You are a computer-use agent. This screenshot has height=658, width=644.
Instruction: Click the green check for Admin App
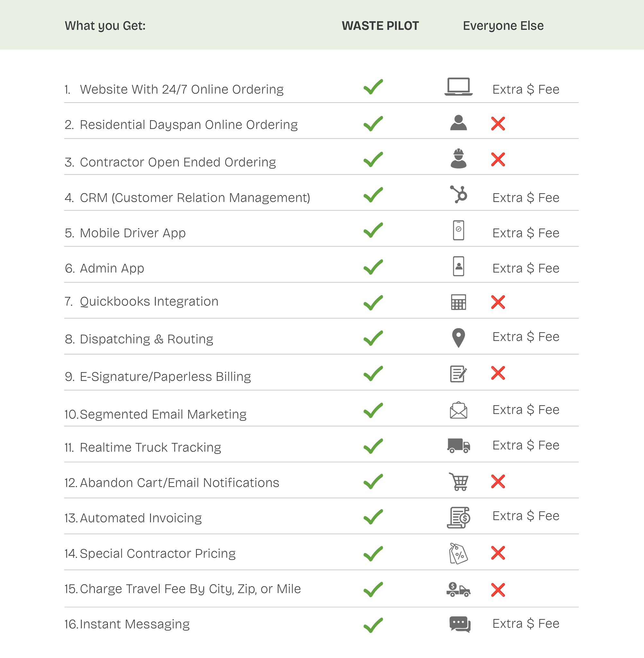(x=373, y=267)
